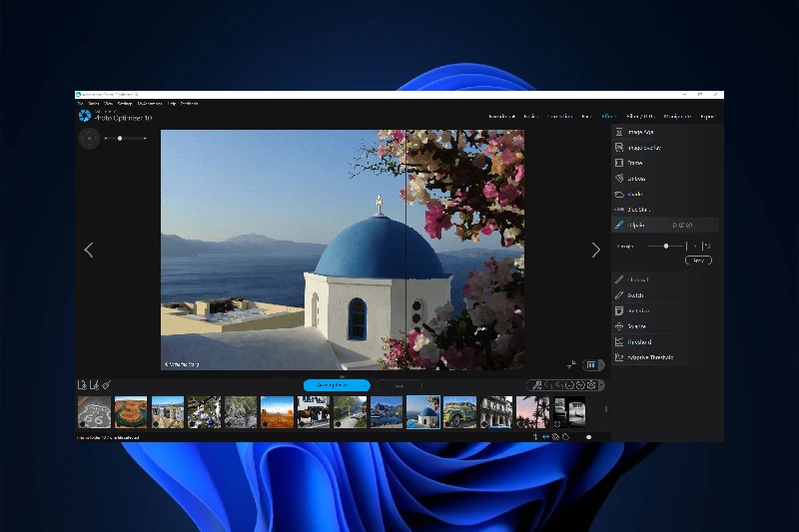Select the yellow vintage truck thumbnail
This screenshot has width=799, height=532.
[459, 412]
